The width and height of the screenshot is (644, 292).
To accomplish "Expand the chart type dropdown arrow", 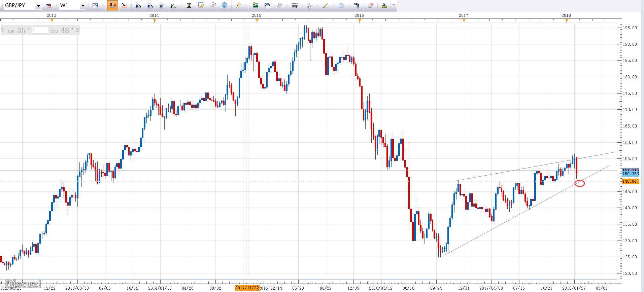I will point(103,5).
